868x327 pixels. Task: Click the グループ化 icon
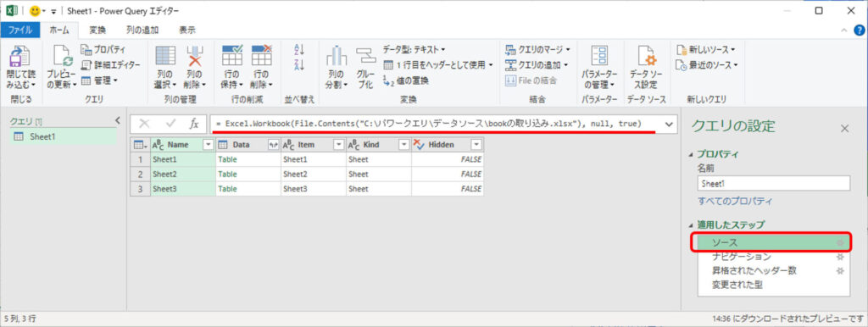(x=365, y=57)
